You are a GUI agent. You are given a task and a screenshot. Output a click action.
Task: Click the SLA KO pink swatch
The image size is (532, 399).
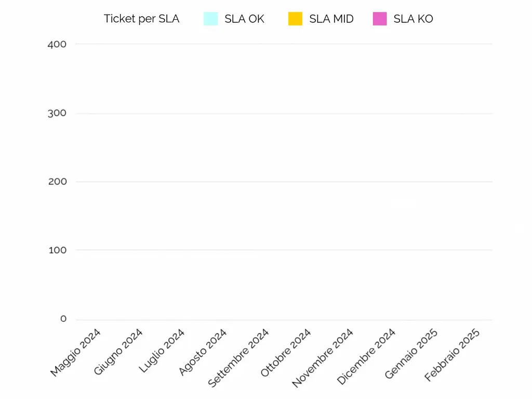pos(380,19)
